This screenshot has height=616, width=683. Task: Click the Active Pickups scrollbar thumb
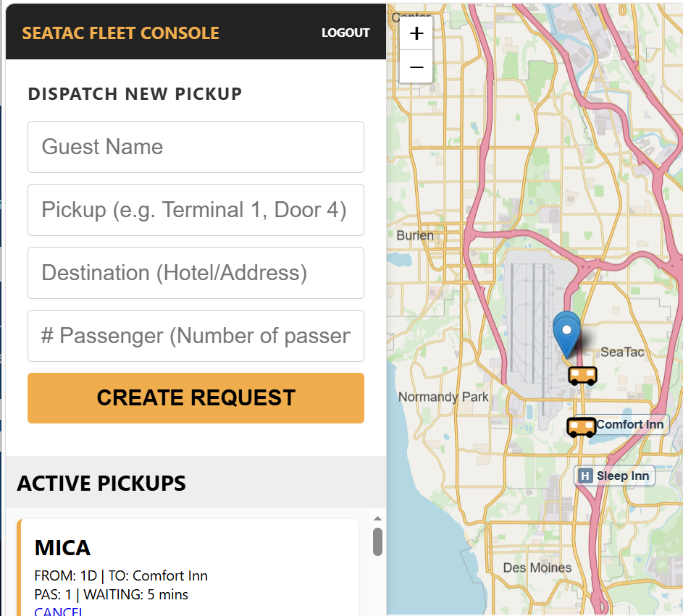(377, 541)
